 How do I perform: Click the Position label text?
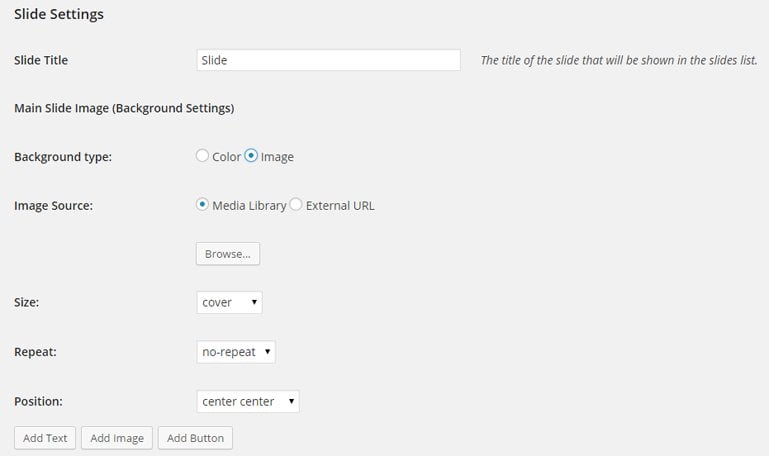click(38, 401)
